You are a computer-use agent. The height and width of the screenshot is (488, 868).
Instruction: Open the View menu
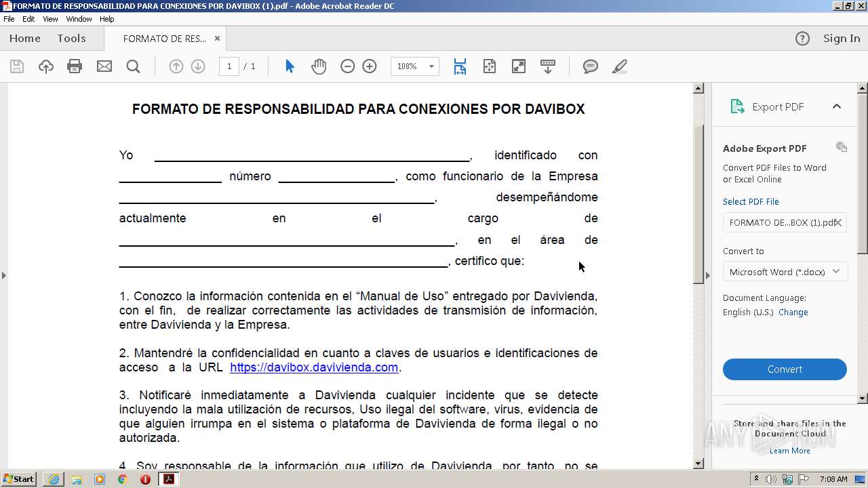click(x=50, y=19)
